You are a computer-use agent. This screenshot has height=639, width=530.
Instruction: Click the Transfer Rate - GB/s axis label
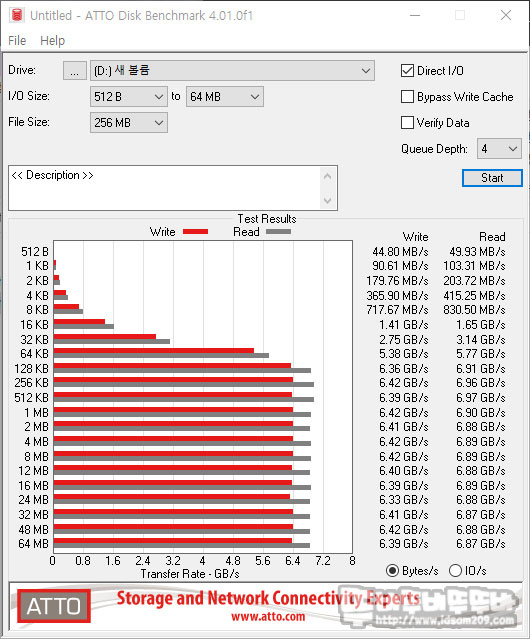[190, 574]
